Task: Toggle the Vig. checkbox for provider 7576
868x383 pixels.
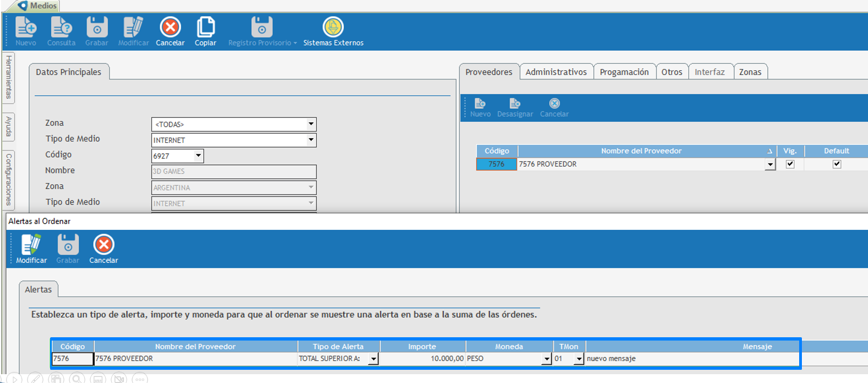Action: [790, 164]
